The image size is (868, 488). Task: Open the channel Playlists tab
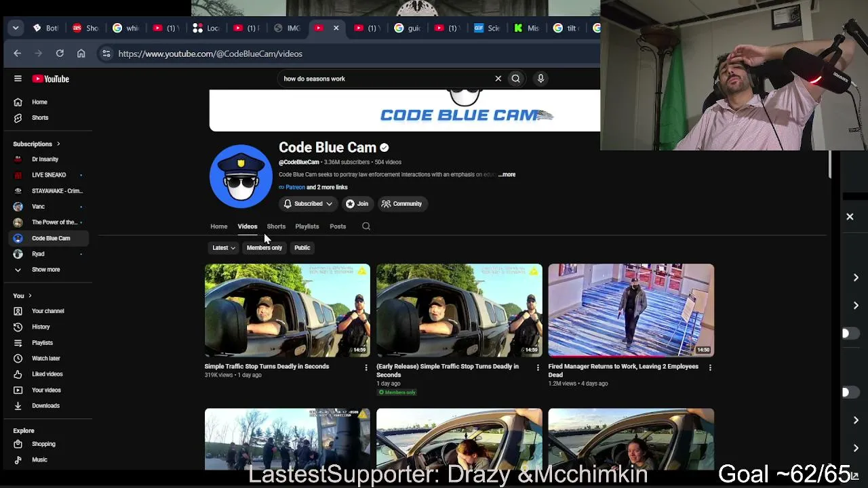pos(307,226)
